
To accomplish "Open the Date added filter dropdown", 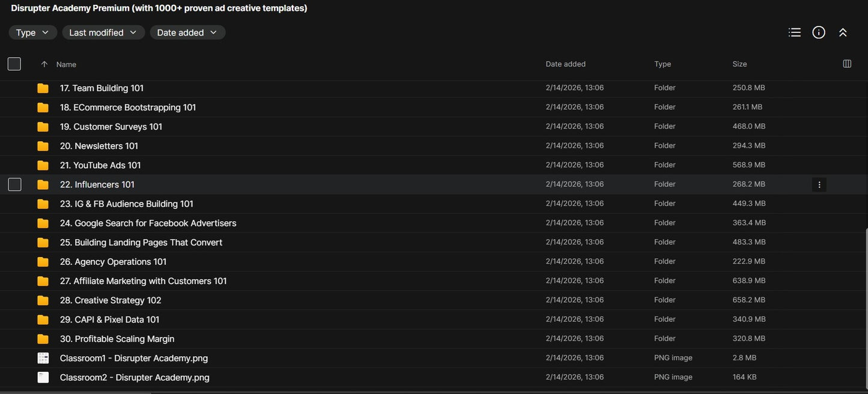I will [x=187, y=32].
